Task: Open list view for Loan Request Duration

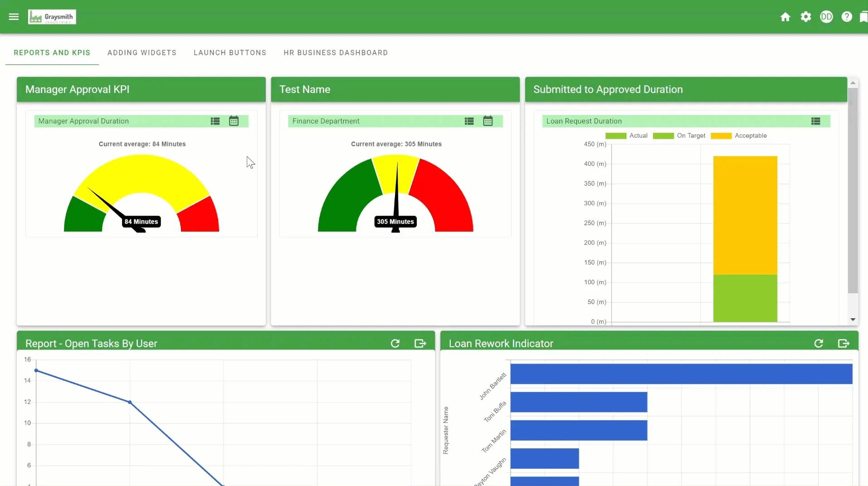Action: pyautogui.click(x=815, y=121)
